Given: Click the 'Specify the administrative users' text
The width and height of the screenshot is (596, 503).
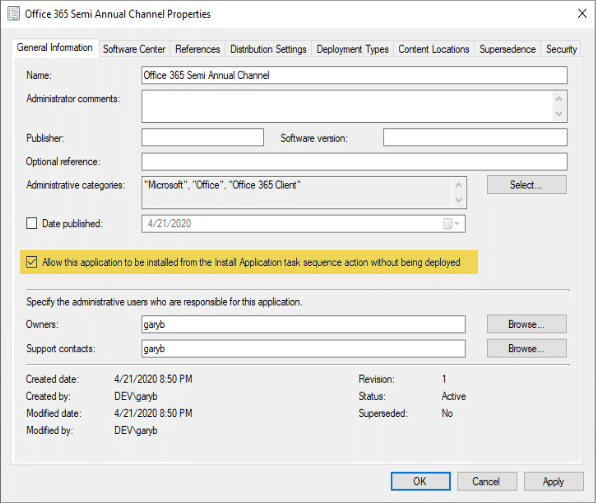Looking at the screenshot, I should click(164, 302).
